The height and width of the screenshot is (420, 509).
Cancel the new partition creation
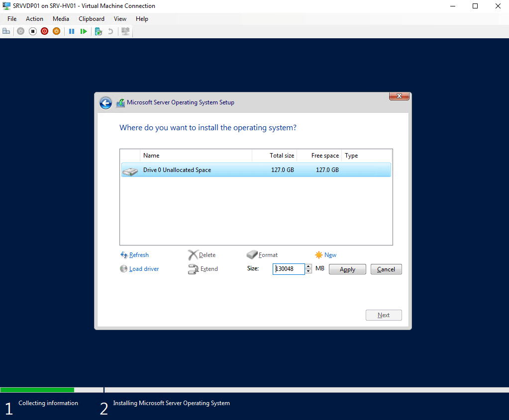386,269
